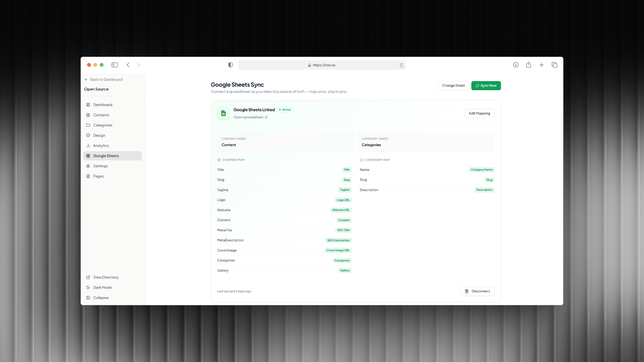This screenshot has height=362, width=644.
Task: Click the Active status badge
Action: pyautogui.click(x=285, y=110)
